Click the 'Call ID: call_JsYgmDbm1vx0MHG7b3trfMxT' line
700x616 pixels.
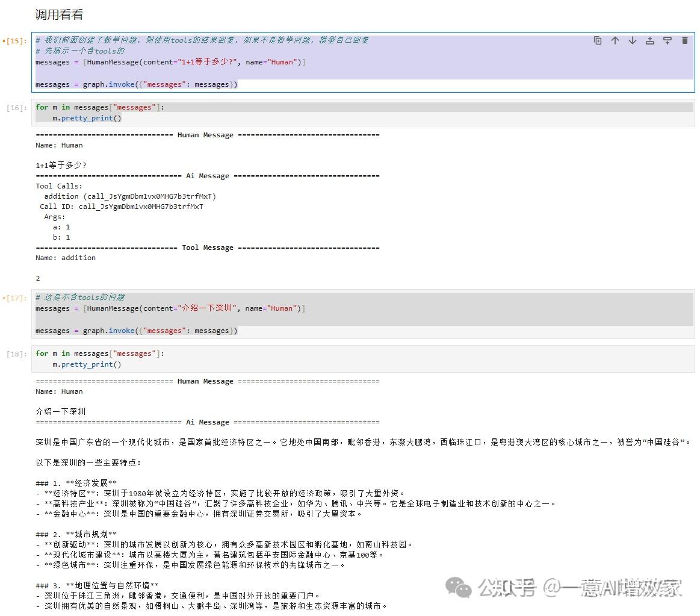tap(122, 207)
